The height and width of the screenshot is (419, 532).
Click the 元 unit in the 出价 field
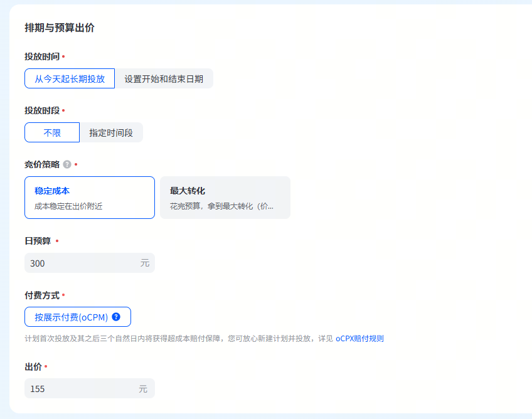143,389
